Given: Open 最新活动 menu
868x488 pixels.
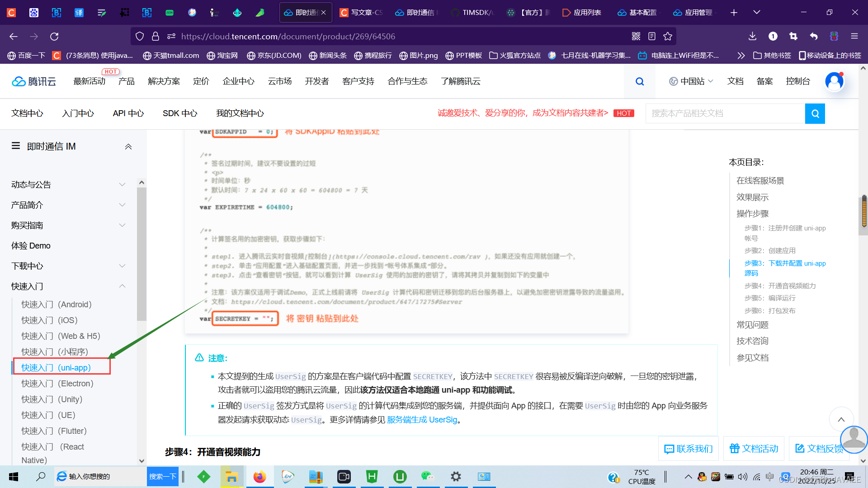Looking at the screenshot, I should pyautogui.click(x=90, y=81).
